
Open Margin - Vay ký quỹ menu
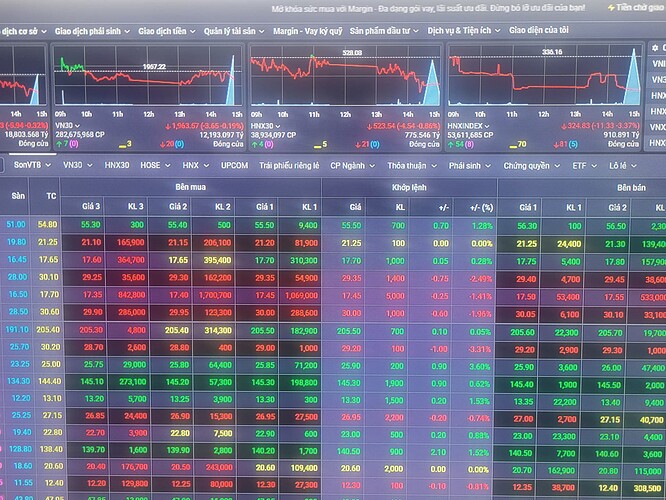(308, 31)
